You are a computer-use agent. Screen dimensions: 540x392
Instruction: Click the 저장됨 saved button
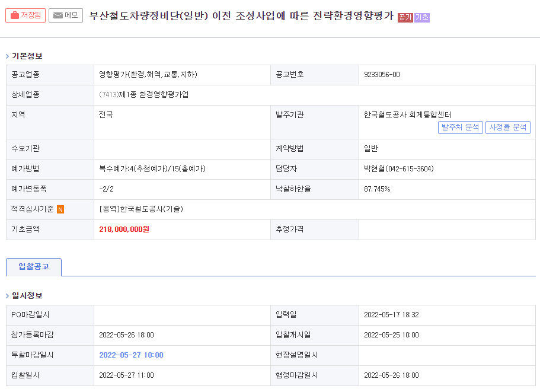[x=25, y=15]
